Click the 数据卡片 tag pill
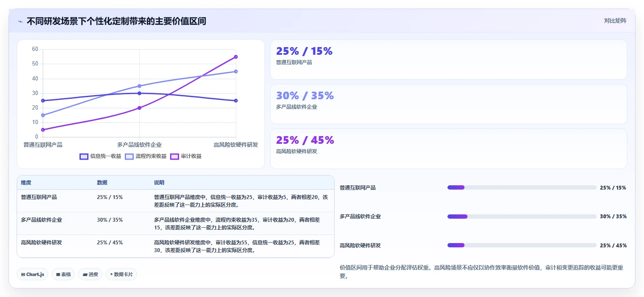The width and height of the screenshot is (644, 297). click(x=121, y=274)
